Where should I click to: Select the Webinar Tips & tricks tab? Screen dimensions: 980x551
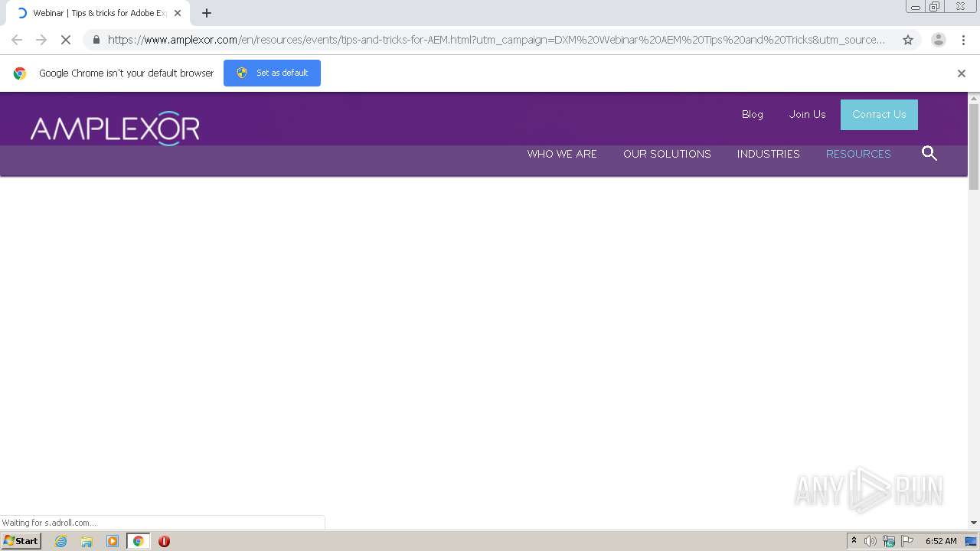(x=98, y=13)
